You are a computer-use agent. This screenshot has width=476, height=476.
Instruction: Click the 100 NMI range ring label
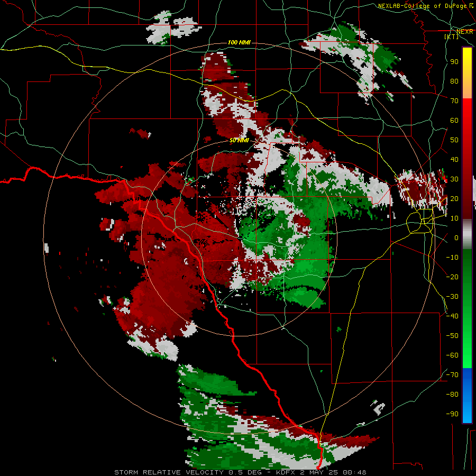[x=239, y=42]
